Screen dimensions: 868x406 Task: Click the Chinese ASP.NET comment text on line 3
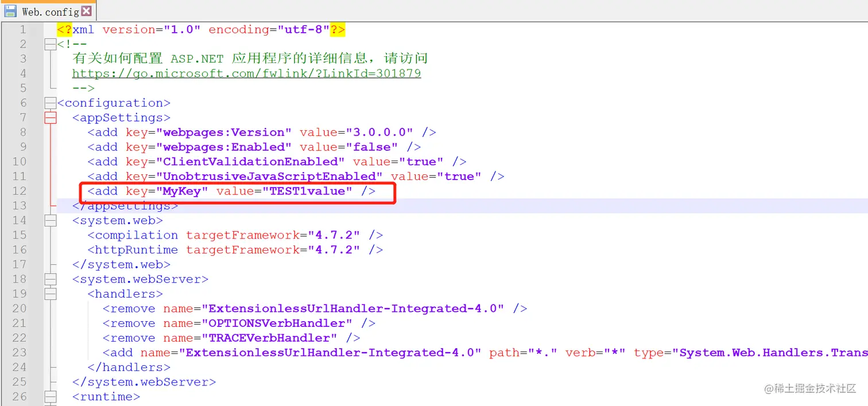click(x=250, y=58)
